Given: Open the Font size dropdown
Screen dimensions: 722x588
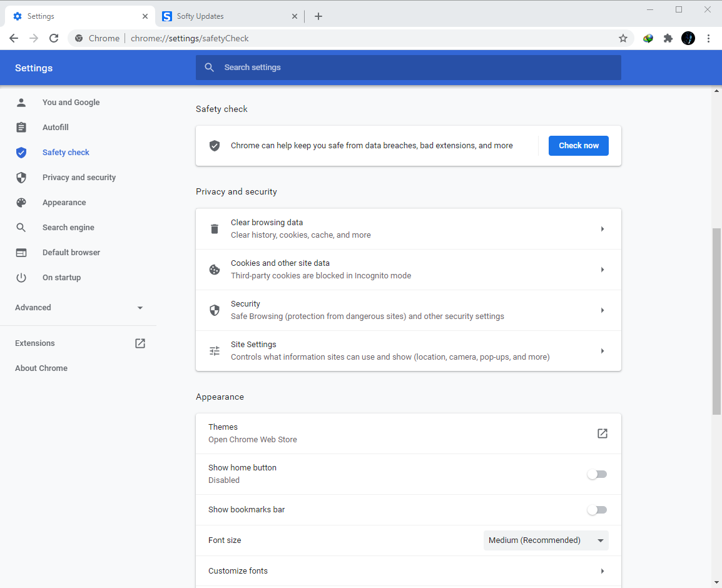Looking at the screenshot, I should [546, 540].
